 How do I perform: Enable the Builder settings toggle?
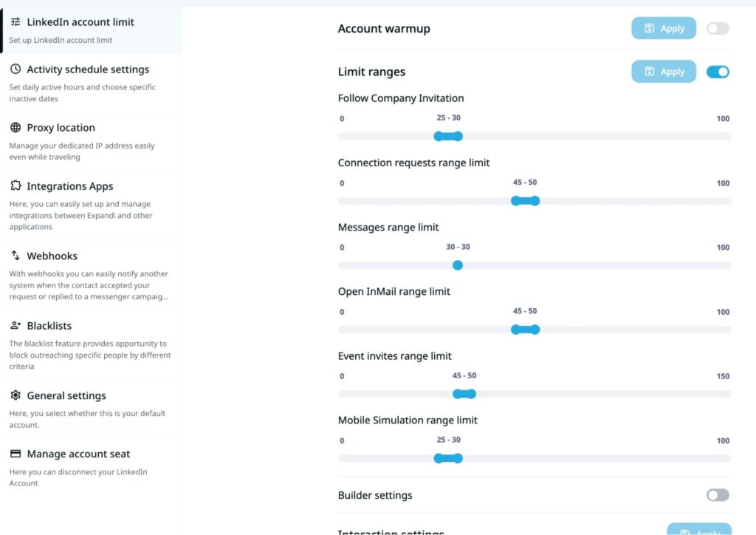tap(718, 495)
